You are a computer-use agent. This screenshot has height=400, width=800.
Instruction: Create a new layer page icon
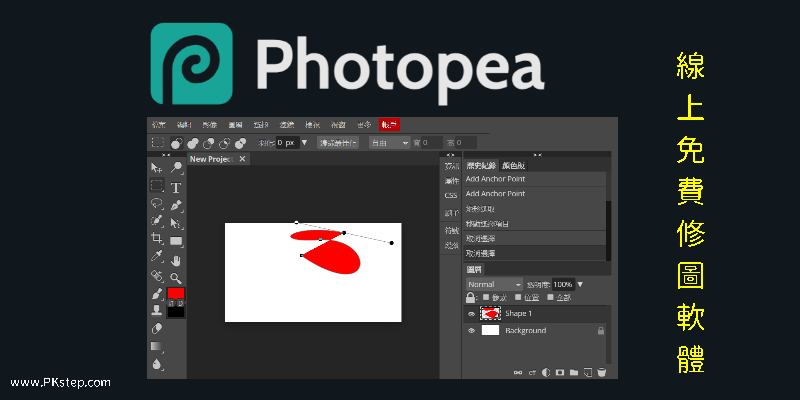coord(587,373)
